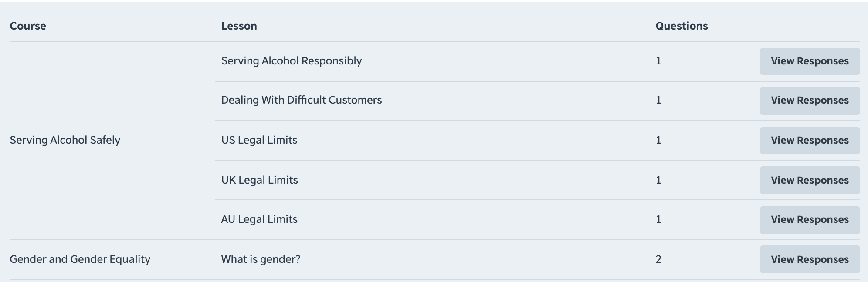868x282 pixels.
Task: Click View Responses for Dealing With Difficult Customers
Action: pos(809,101)
